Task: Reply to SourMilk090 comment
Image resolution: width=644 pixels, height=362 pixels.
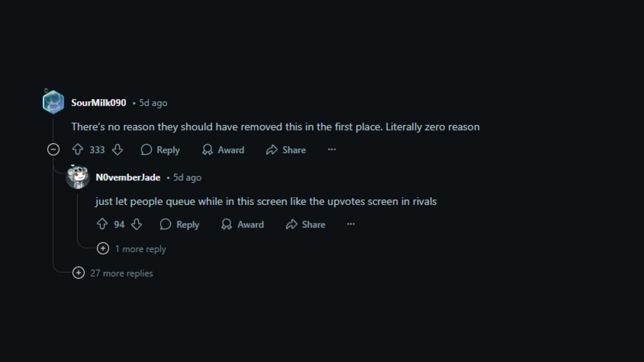Action: pyautogui.click(x=161, y=150)
